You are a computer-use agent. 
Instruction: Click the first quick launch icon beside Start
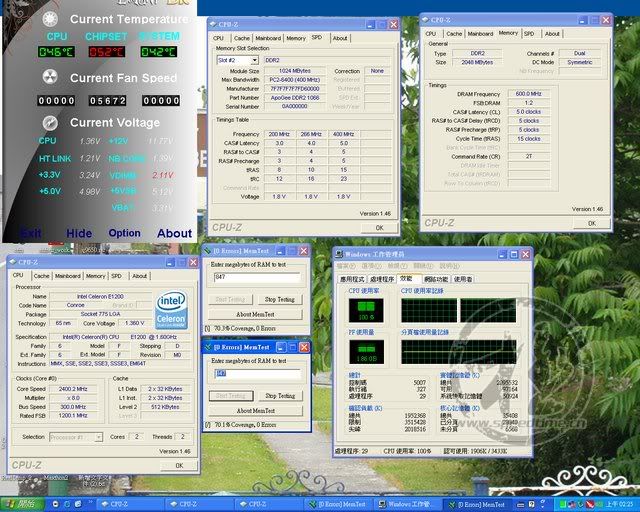pos(56,504)
